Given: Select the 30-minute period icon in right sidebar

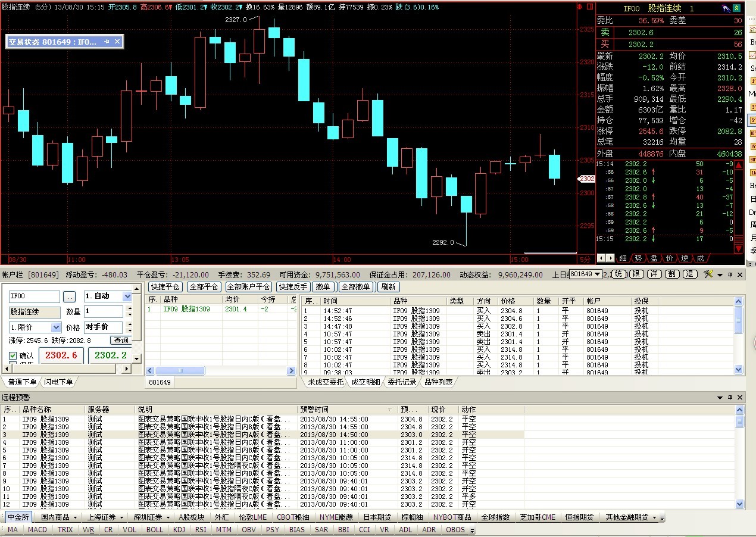Looking at the screenshot, I should coord(752,159).
